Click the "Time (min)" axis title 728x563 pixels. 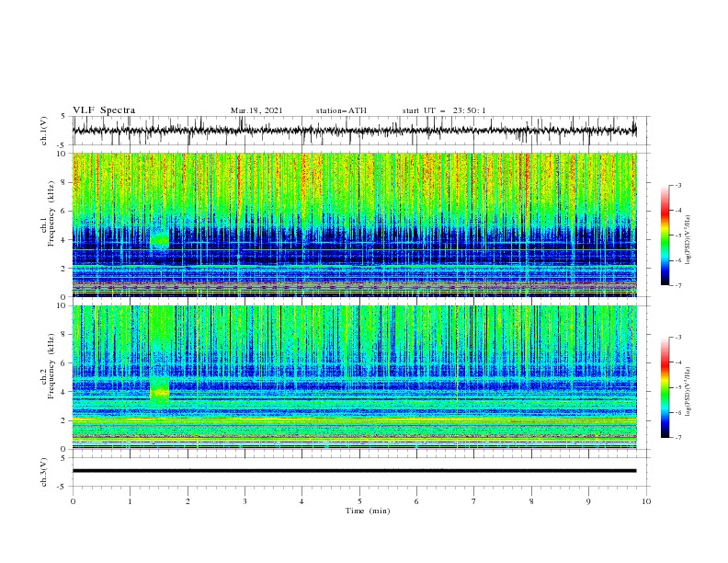[x=368, y=511]
